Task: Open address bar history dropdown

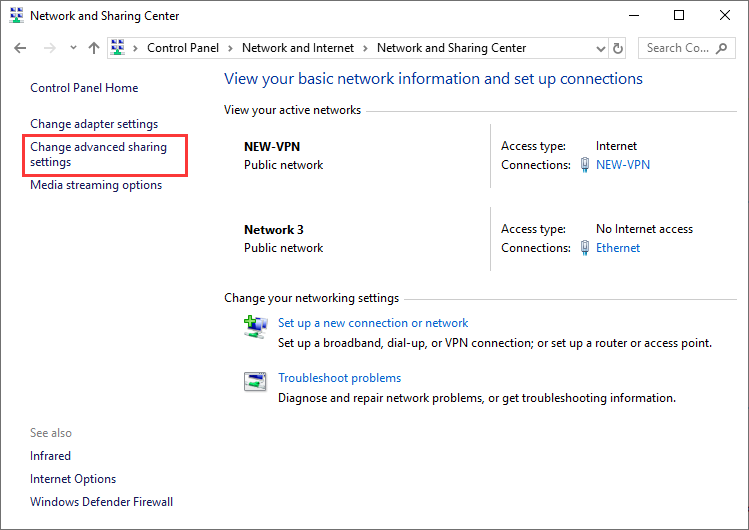Action: 600,48
